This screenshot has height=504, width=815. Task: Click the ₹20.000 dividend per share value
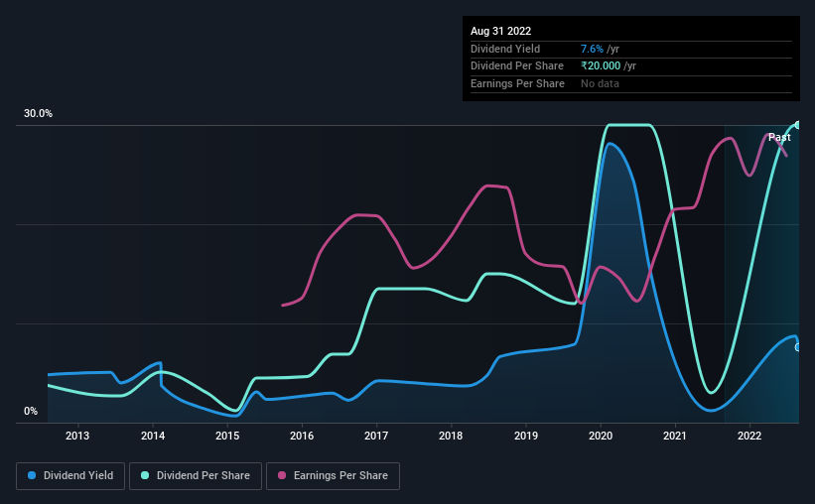coord(601,66)
